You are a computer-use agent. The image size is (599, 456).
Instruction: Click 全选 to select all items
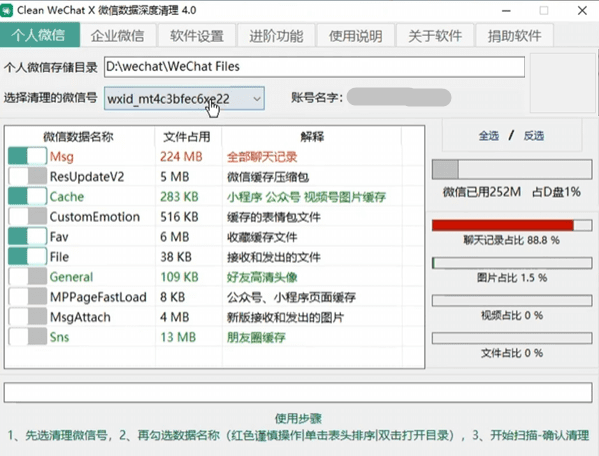point(489,136)
